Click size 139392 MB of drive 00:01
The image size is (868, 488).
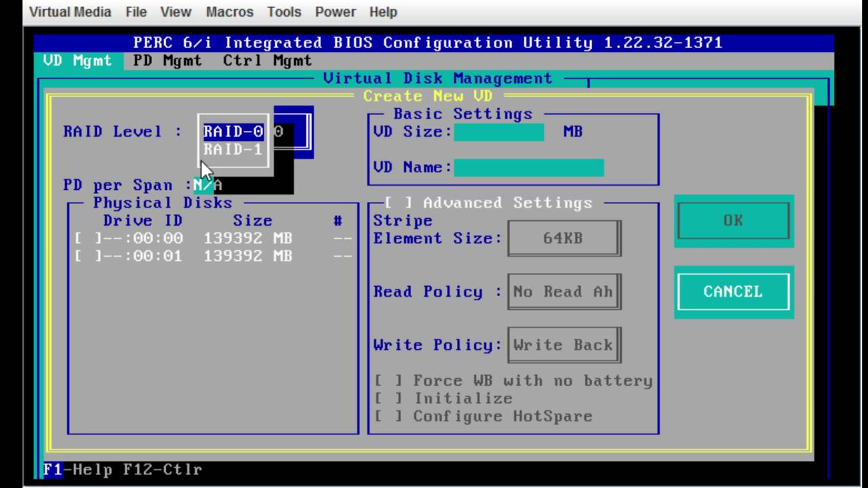(248, 256)
